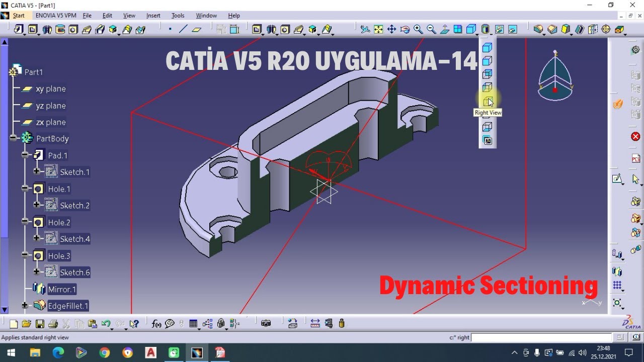Click the New document icon
The image size is (644, 362).
(14, 324)
